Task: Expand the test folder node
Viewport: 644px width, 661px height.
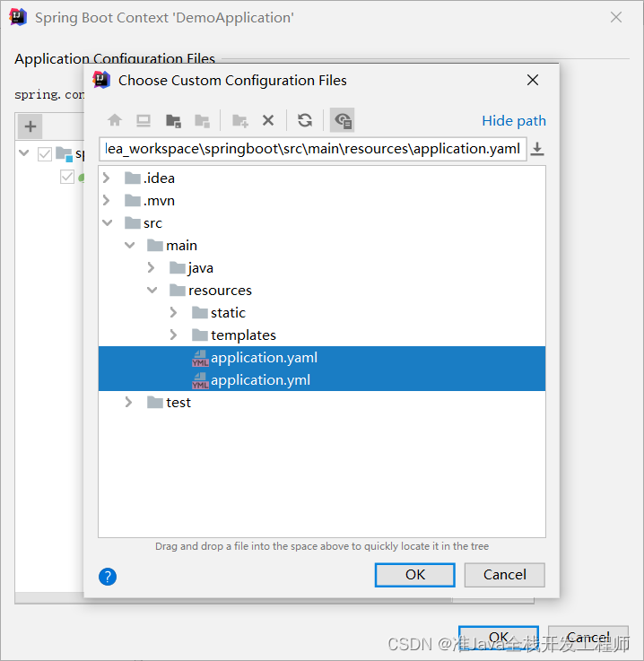Action: pos(129,402)
